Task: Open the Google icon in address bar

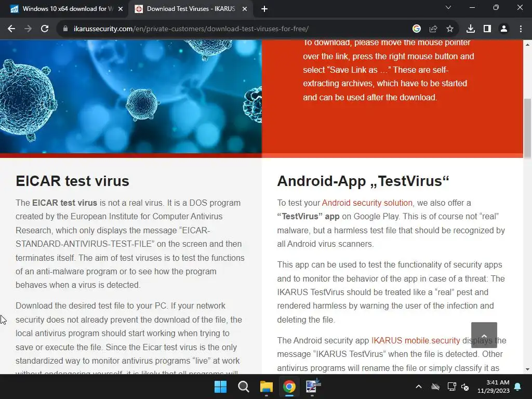Action: click(416, 29)
